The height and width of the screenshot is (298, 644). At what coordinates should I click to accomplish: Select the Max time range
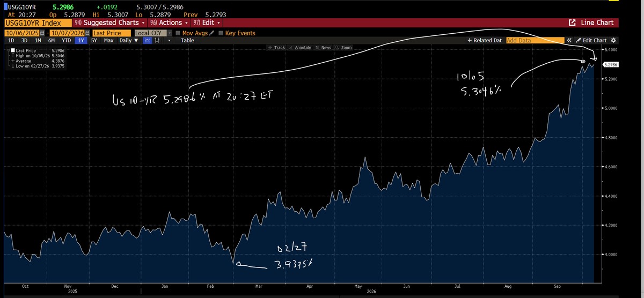108,40
